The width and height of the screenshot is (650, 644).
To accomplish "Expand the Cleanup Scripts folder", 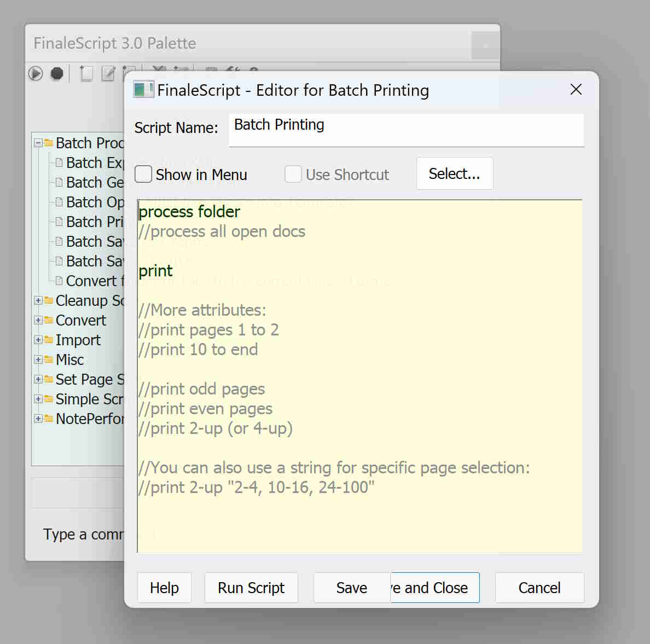I will click(38, 300).
